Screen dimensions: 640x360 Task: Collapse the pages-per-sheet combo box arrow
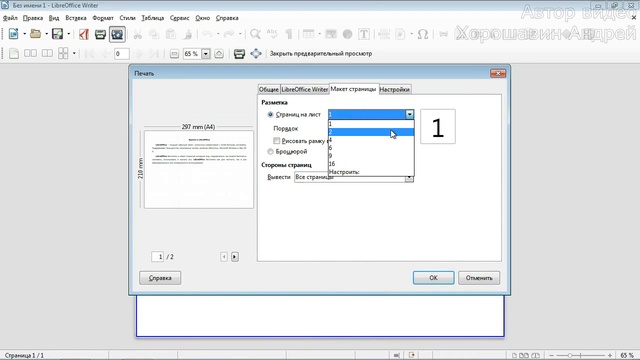409,115
